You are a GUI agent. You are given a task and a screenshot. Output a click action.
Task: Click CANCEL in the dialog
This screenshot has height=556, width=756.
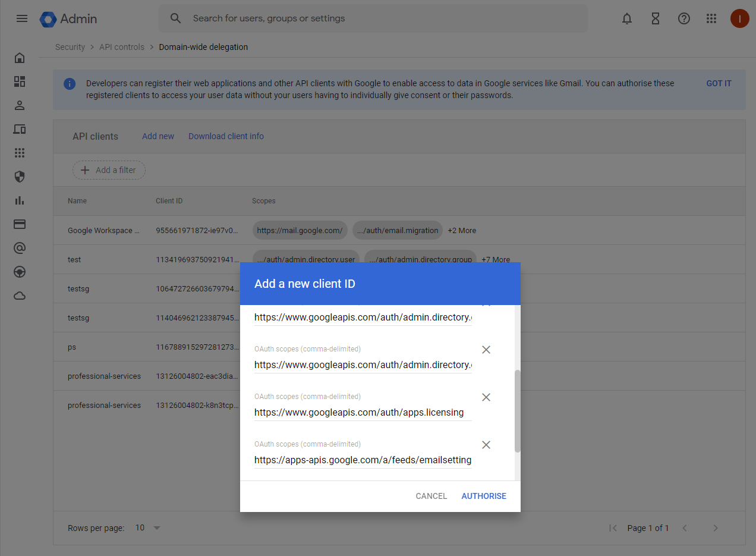(x=431, y=496)
